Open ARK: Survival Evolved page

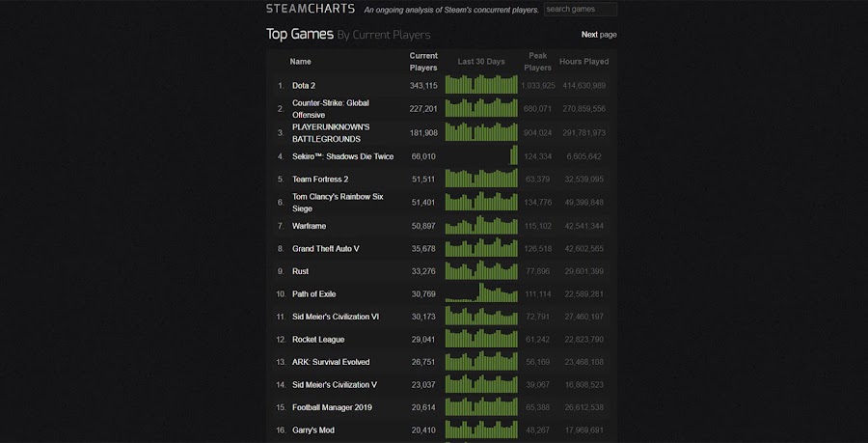(331, 362)
